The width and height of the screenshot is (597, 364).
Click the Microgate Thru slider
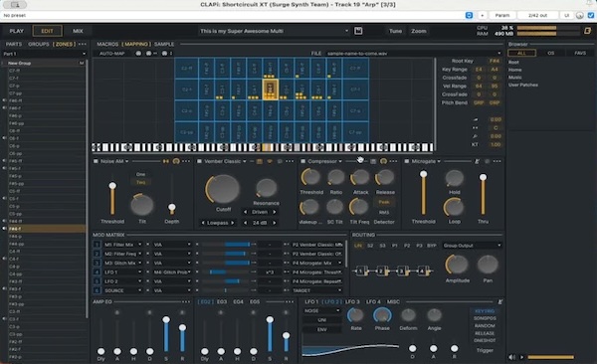[483, 194]
